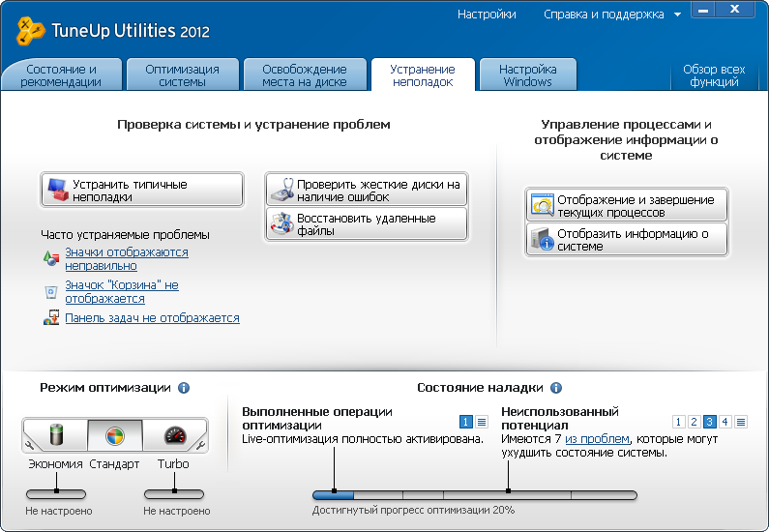The width and height of the screenshot is (769, 532).
Task: Open the wrench settings for Turbo mode
Action: [200, 445]
